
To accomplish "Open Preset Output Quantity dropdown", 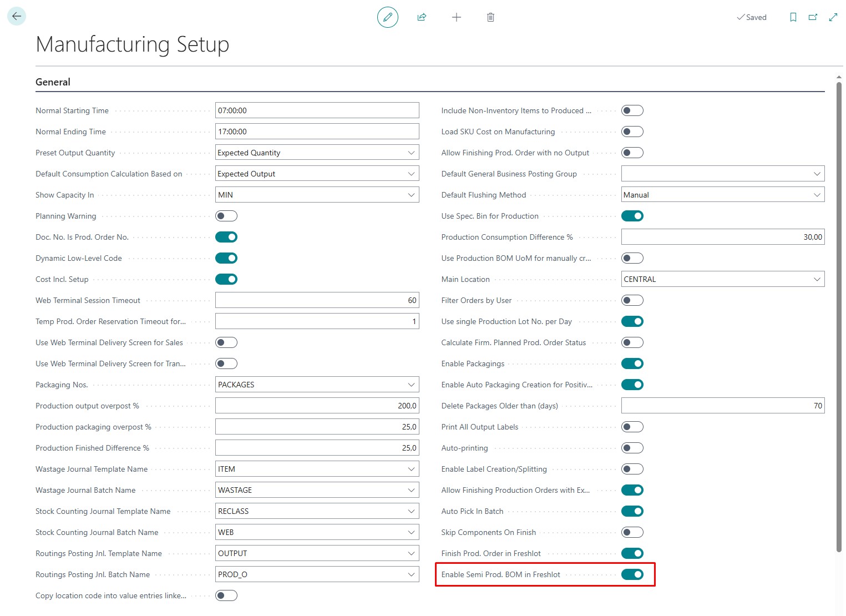I will point(317,153).
